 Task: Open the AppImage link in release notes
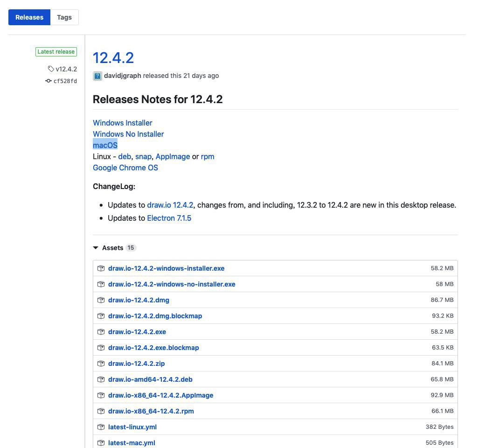[173, 156]
